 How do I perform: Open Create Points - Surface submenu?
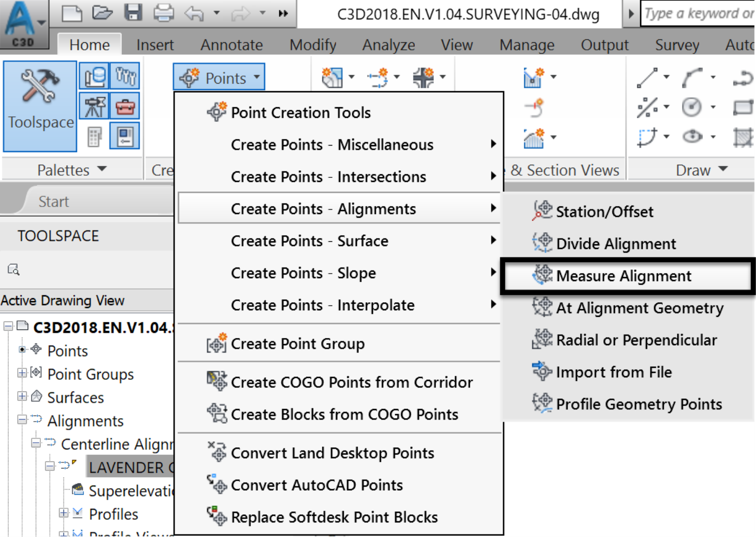click(x=339, y=241)
